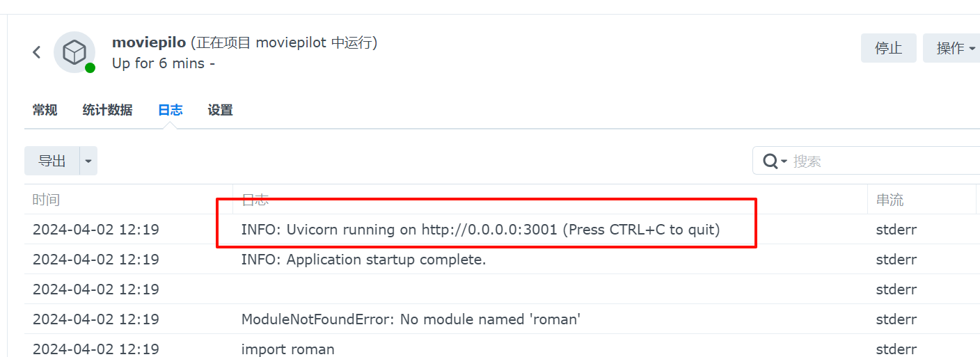The height and width of the screenshot is (357, 980).
Task: Click the moviepilo container cube icon
Action: coord(74,52)
